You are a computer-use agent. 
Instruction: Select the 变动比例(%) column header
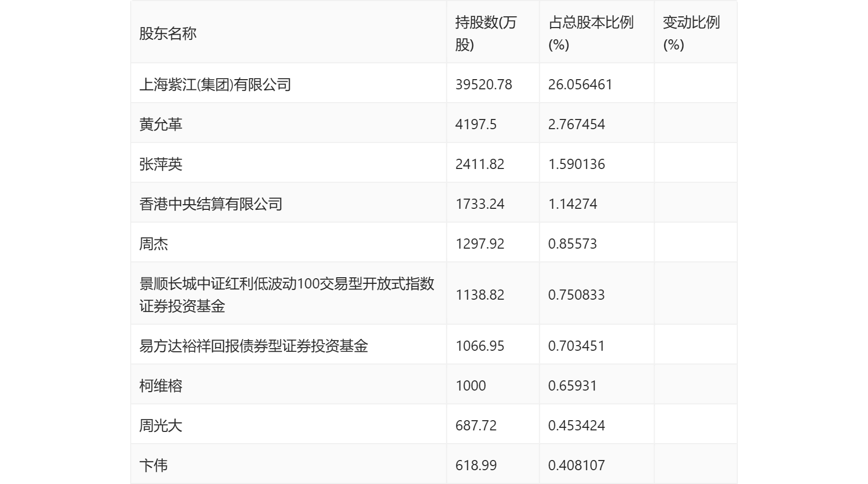tap(691, 34)
